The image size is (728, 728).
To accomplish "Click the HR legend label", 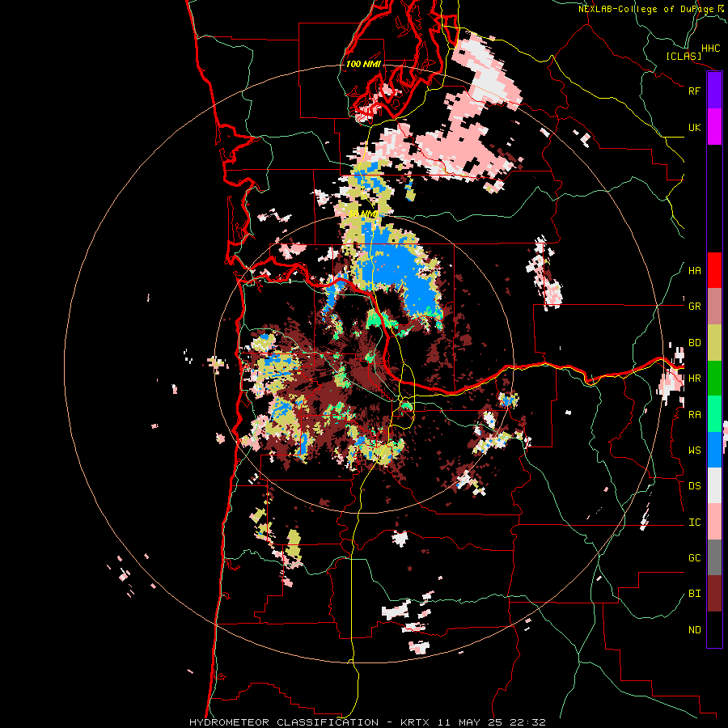I will click(x=694, y=379).
